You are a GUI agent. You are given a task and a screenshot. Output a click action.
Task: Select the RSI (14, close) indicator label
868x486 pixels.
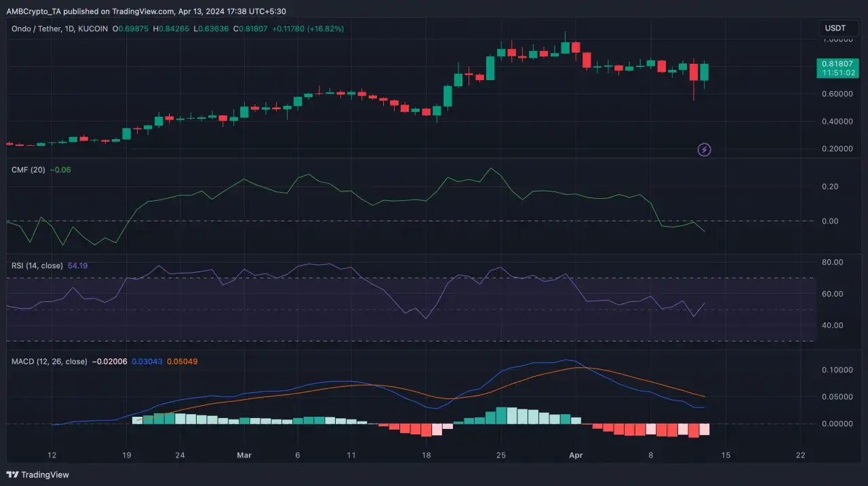click(x=37, y=265)
